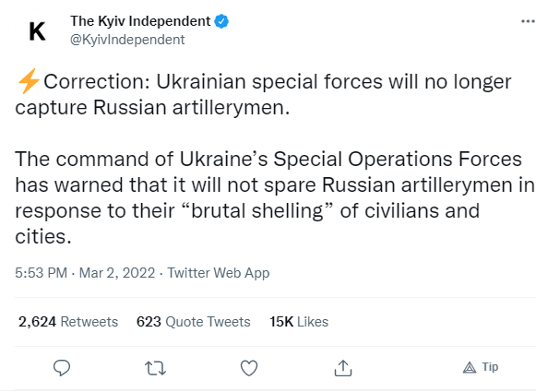Retweet using the arrows icon

pyautogui.click(x=156, y=368)
